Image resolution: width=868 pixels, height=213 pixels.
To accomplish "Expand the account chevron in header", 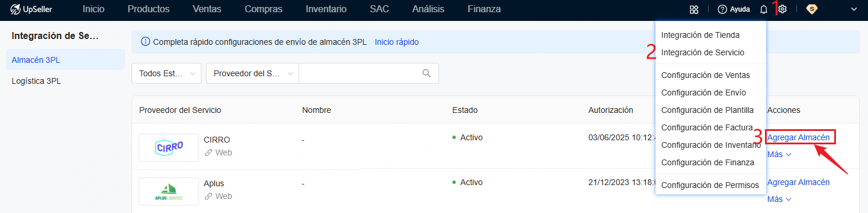I will point(854,9).
